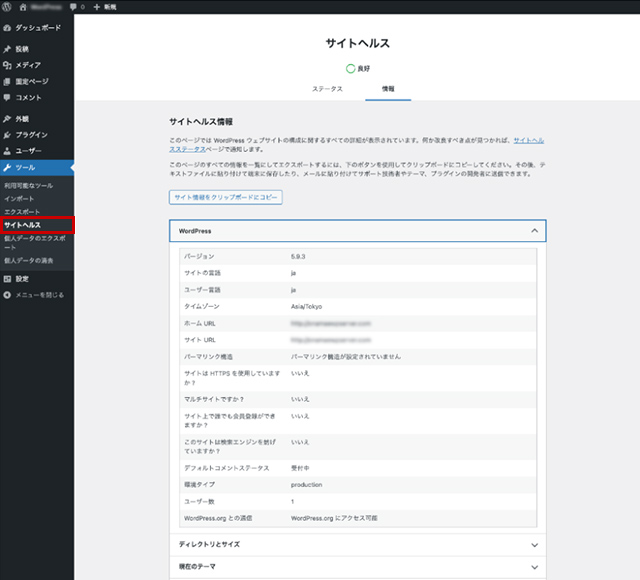Click the 外観 brush icon in sidebar

pyautogui.click(x=7, y=119)
